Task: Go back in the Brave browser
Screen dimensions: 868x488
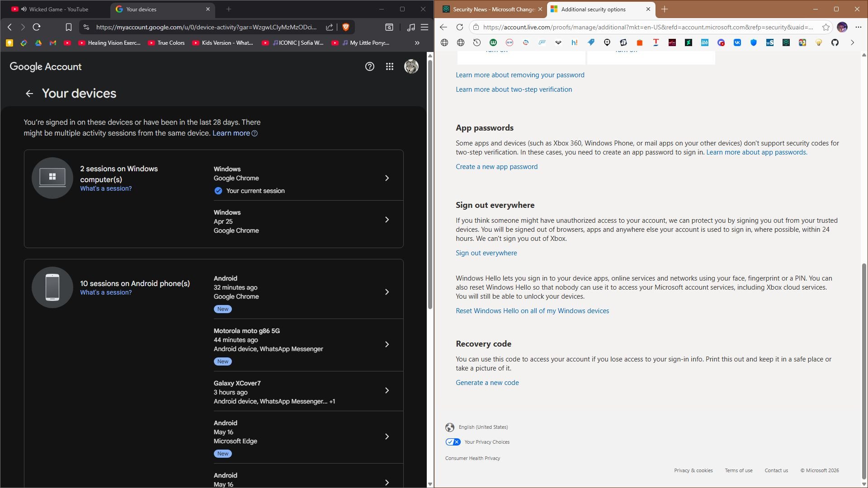Action: (x=9, y=27)
